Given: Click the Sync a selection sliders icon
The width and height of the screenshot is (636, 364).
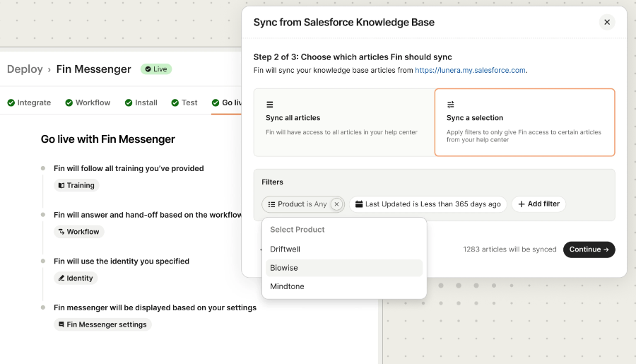Looking at the screenshot, I should pyautogui.click(x=450, y=105).
